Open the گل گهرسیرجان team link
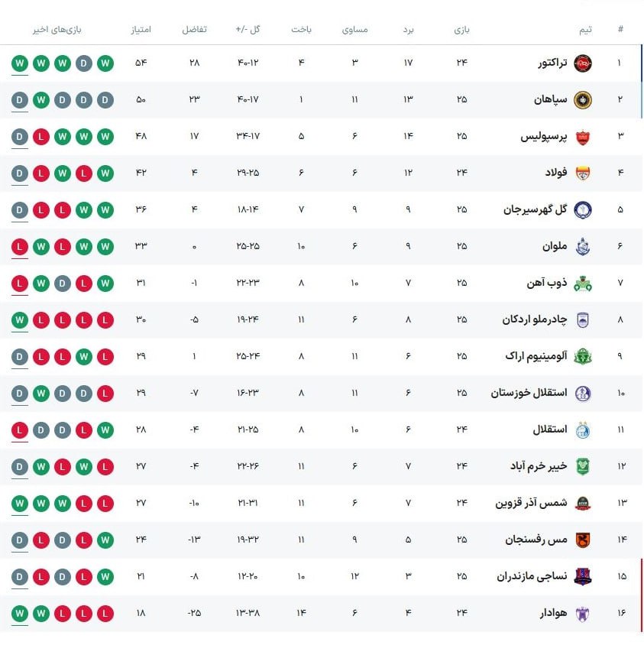 (535, 209)
